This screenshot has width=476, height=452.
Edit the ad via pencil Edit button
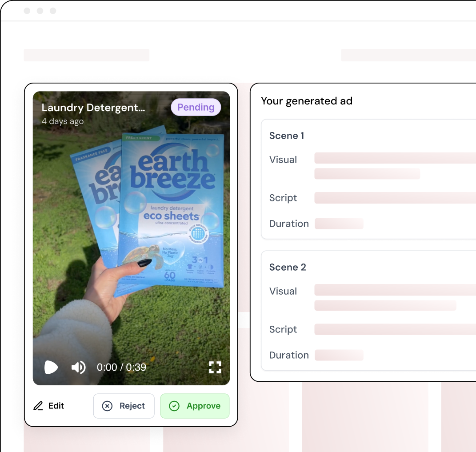[x=48, y=406]
